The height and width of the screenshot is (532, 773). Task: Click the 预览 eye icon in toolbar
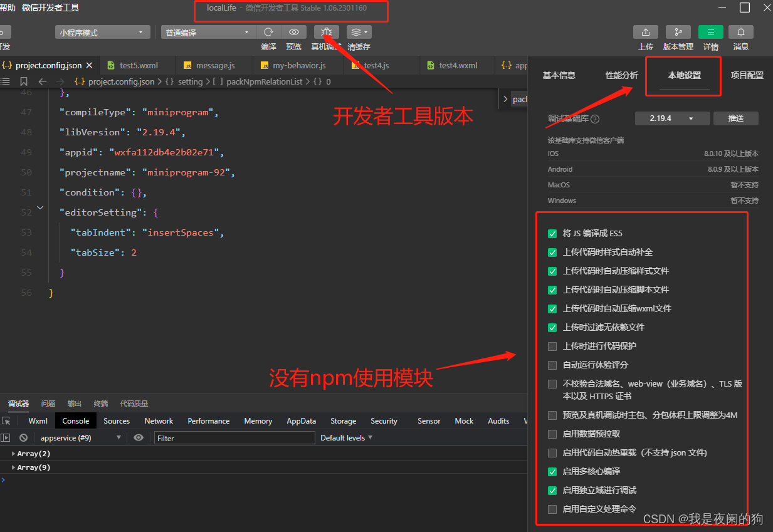[x=293, y=33]
